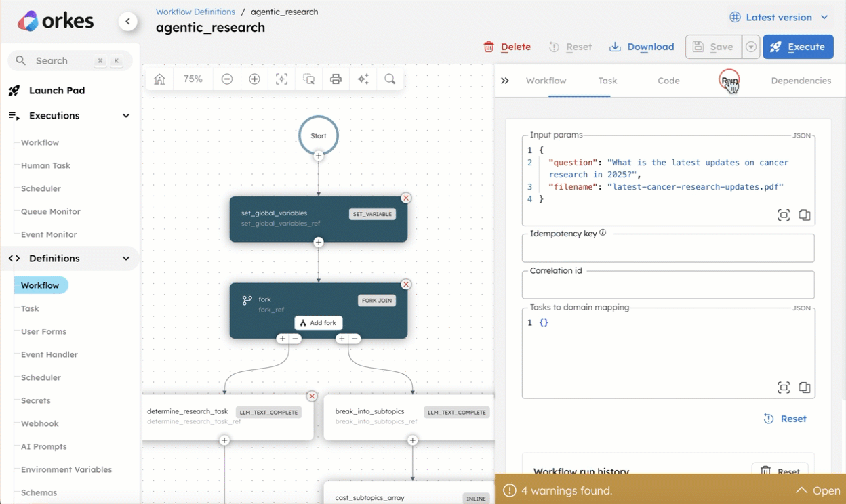Image resolution: width=846 pixels, height=504 pixels.
Task: Open the Latest version dropdown
Action: point(779,18)
